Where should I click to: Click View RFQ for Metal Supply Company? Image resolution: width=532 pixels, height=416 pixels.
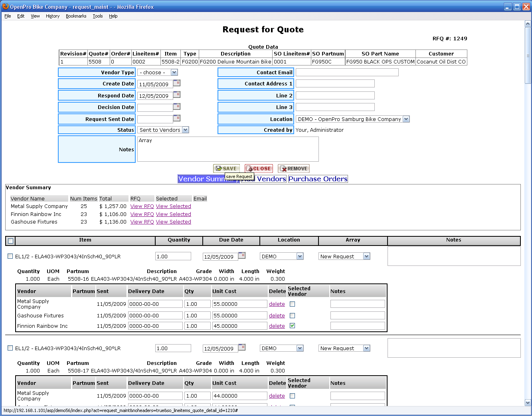(142, 206)
